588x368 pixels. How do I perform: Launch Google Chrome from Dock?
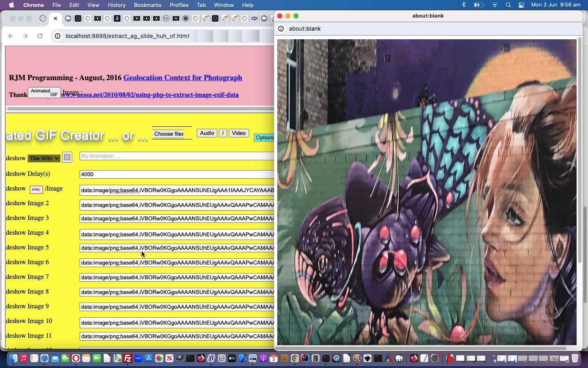[295, 359]
